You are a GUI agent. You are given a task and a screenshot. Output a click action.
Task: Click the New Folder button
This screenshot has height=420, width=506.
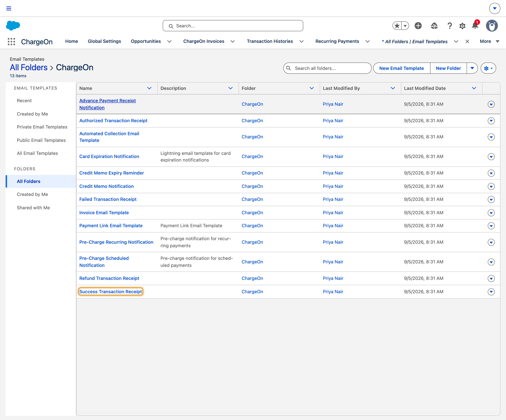pos(448,68)
